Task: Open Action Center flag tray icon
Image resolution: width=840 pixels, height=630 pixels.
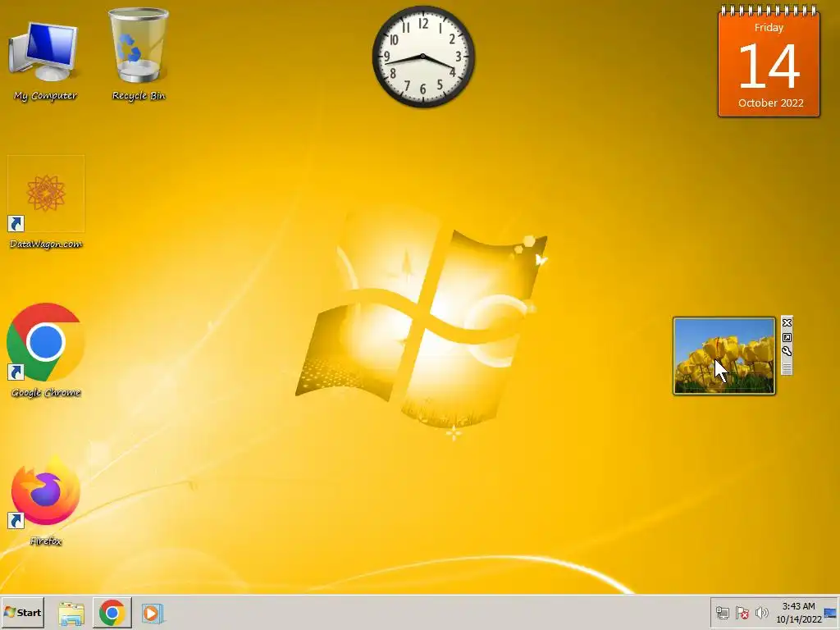Action: pyautogui.click(x=742, y=613)
